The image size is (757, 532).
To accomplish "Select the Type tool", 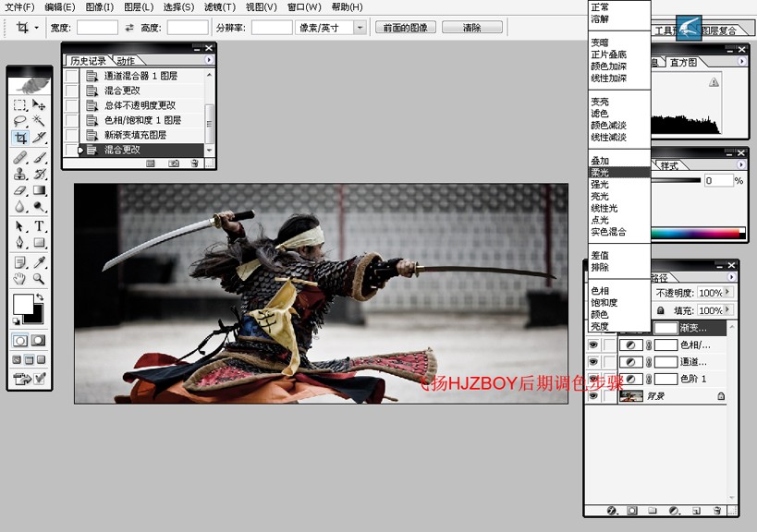I will tap(39, 226).
